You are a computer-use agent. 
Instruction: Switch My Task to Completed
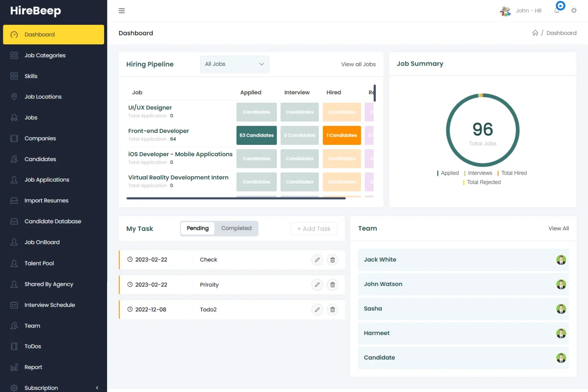(x=236, y=229)
